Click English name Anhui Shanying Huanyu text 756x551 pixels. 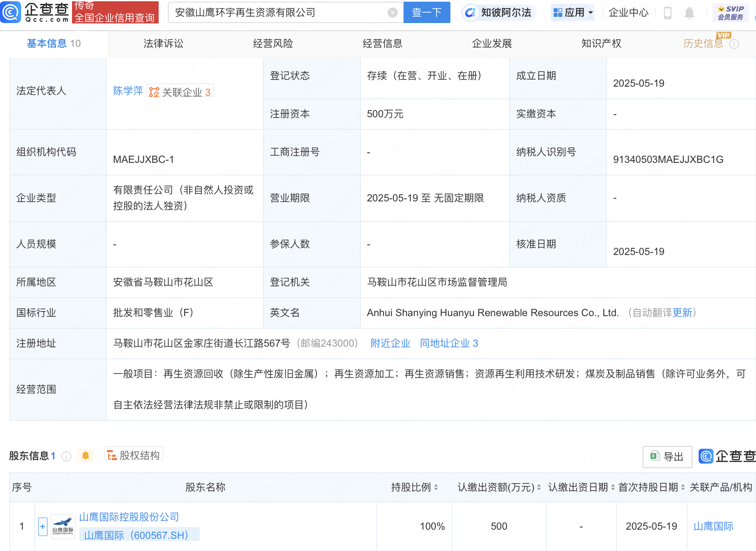tap(493, 313)
